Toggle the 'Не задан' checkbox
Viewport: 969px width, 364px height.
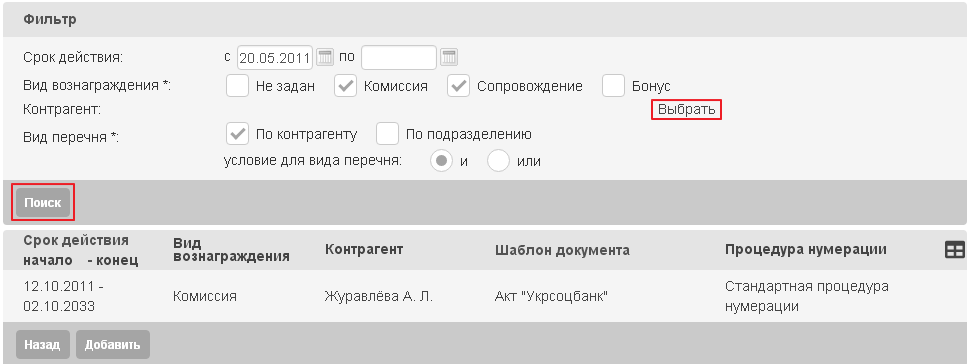237,86
